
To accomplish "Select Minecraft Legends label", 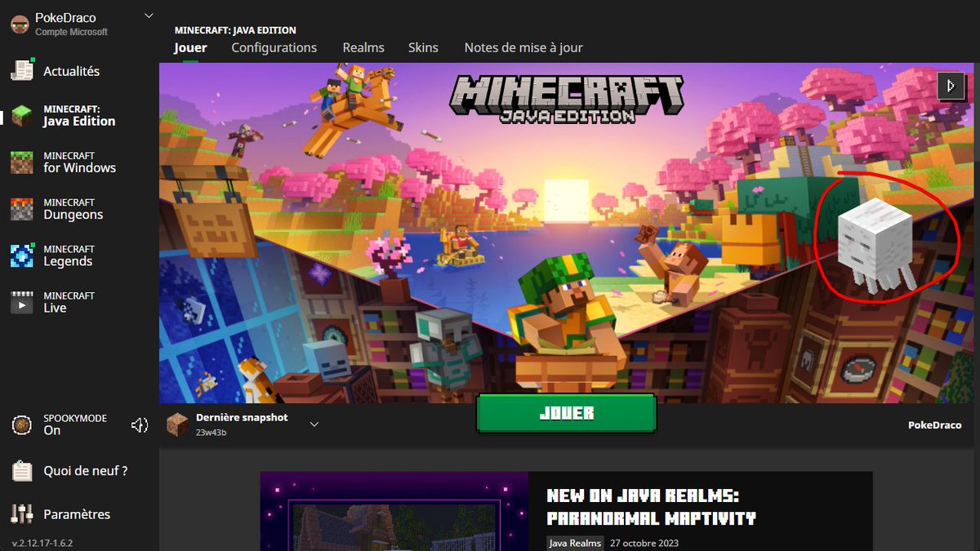I will [x=69, y=255].
